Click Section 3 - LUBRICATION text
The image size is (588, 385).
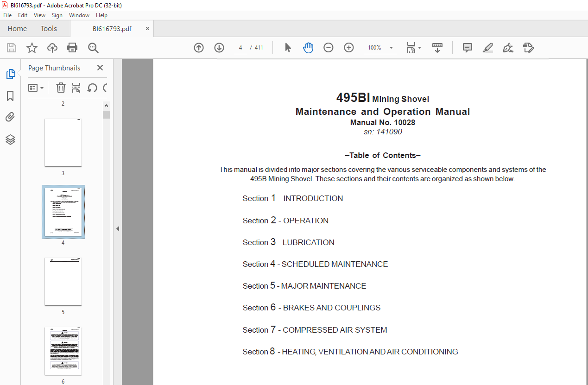288,242
